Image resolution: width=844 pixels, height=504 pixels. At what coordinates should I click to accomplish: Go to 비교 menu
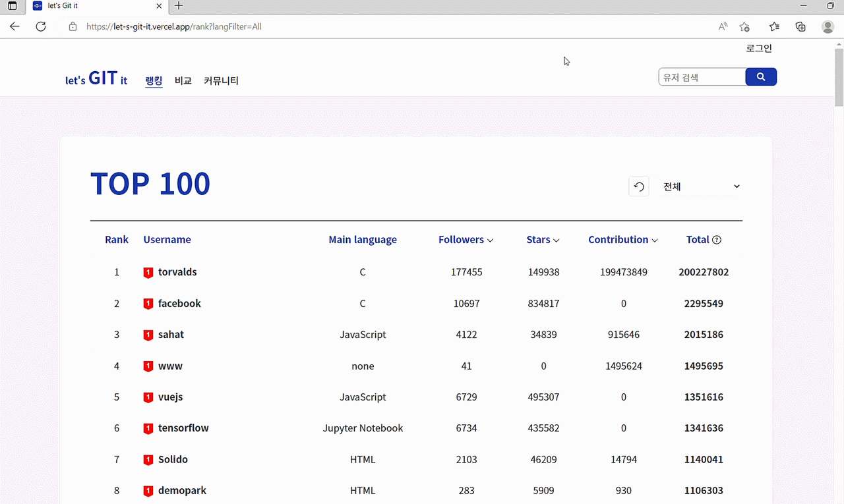(183, 81)
